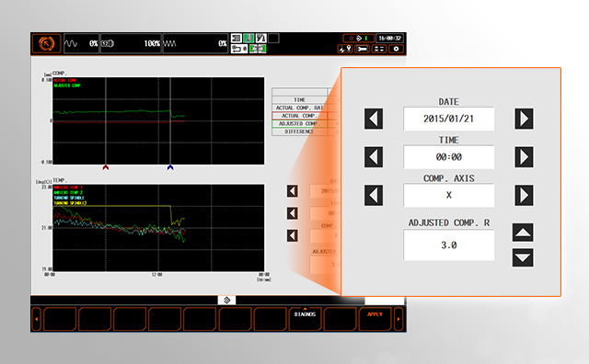Click the 00:00 time field in enlarged panel
Viewport: 589px width, 364px height.
[x=448, y=157]
